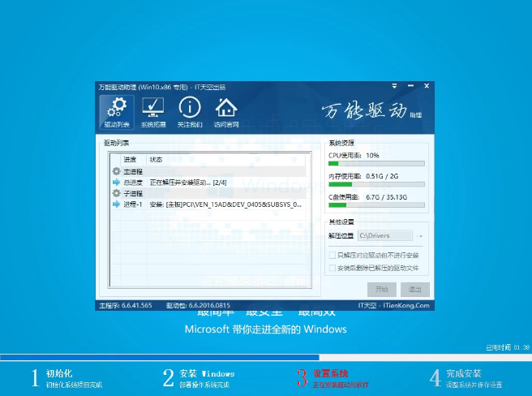Click the C盘使用率 disk usage bar
The width and height of the screenshot is (532, 396).
pyautogui.click(x=376, y=205)
